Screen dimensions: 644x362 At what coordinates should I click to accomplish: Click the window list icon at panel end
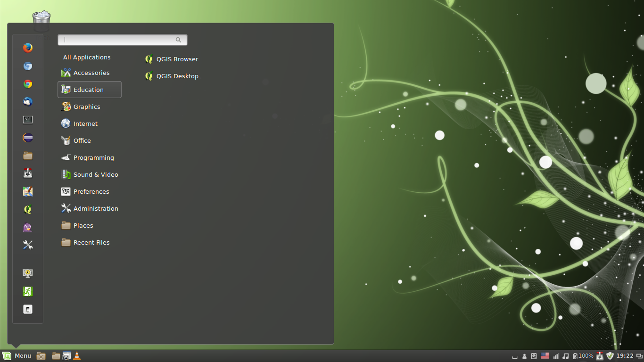639,356
